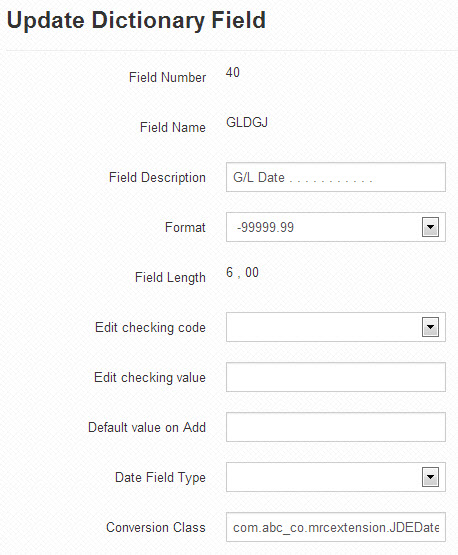Viewport: 458px width, 555px height.
Task: Click the Format label text
Action: [185, 227]
